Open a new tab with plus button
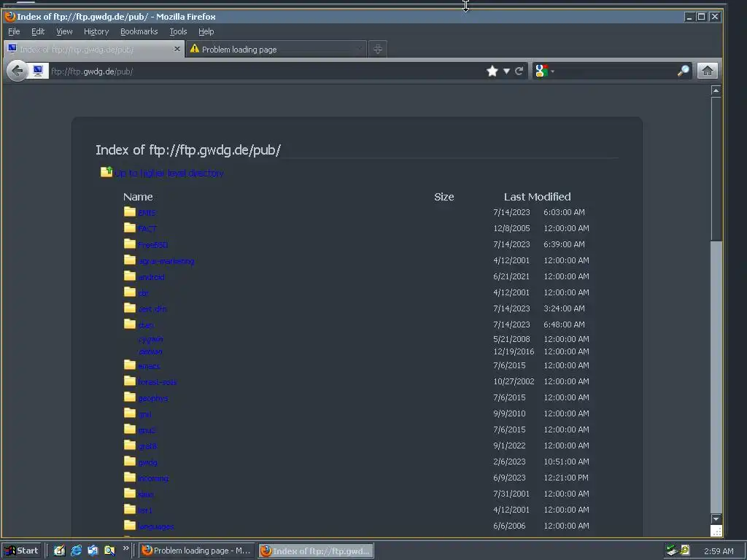Viewport: 747px width, 560px height. tap(378, 49)
